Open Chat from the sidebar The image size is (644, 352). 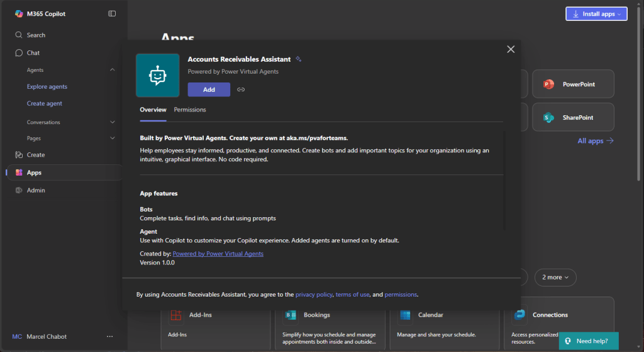(33, 53)
